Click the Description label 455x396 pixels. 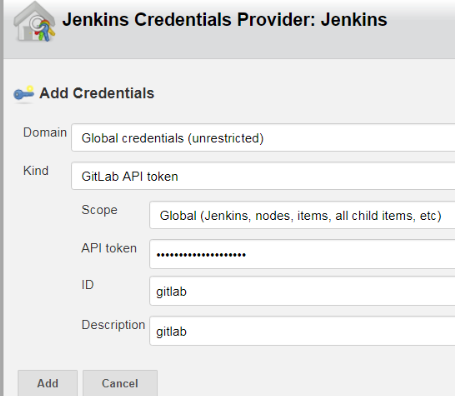point(113,325)
